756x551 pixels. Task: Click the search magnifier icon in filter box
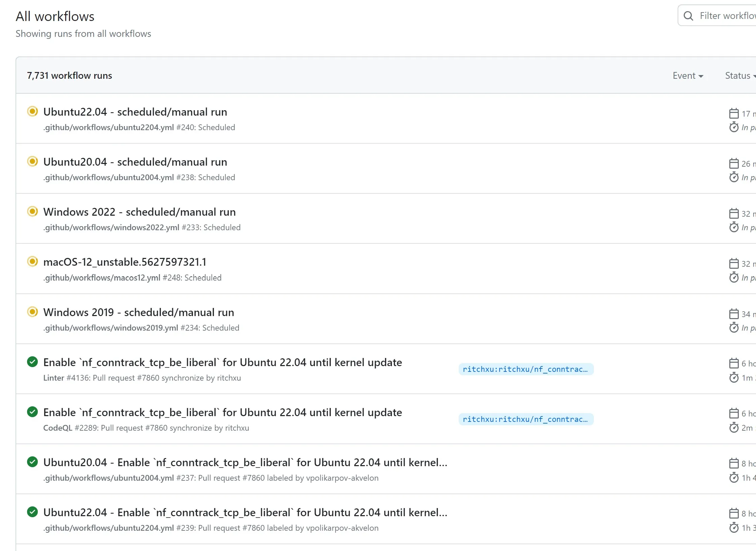[688, 16]
